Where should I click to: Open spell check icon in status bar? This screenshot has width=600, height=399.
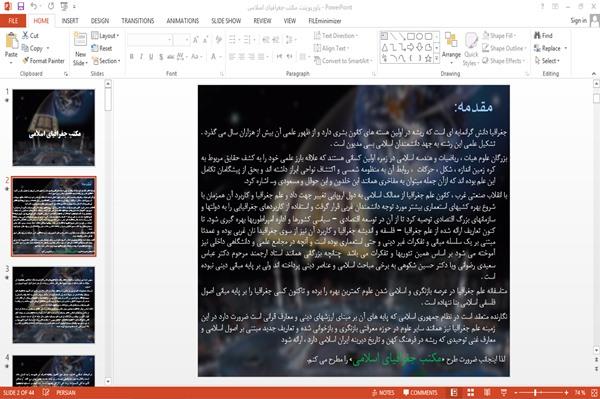point(46,392)
